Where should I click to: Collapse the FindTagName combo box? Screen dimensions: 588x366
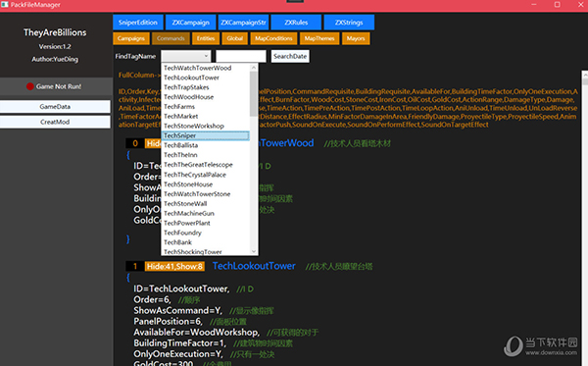pyautogui.click(x=186, y=56)
